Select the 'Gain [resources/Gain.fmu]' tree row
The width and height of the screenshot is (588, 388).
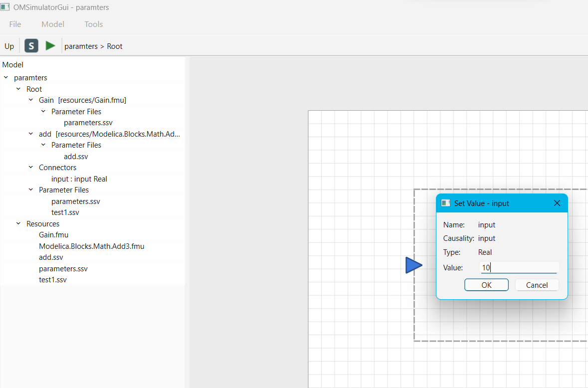click(x=82, y=100)
